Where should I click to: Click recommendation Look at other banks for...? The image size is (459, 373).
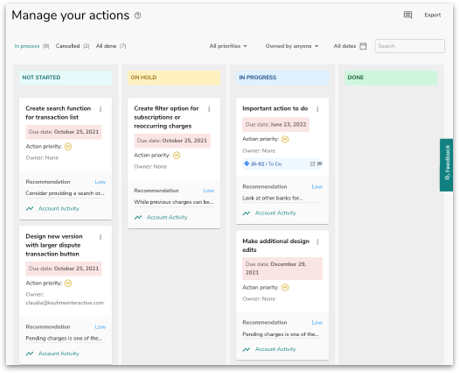point(273,198)
